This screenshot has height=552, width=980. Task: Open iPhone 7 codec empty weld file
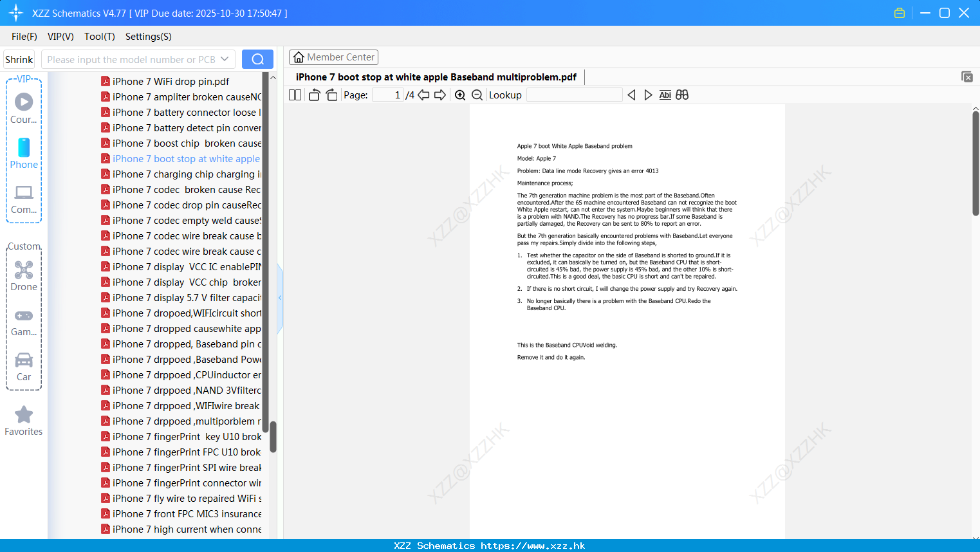(181, 220)
